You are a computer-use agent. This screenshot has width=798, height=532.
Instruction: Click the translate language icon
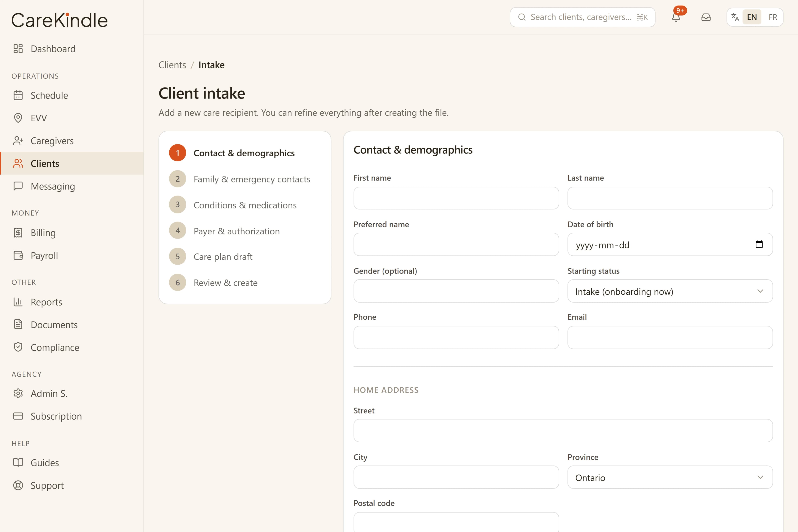click(x=735, y=17)
